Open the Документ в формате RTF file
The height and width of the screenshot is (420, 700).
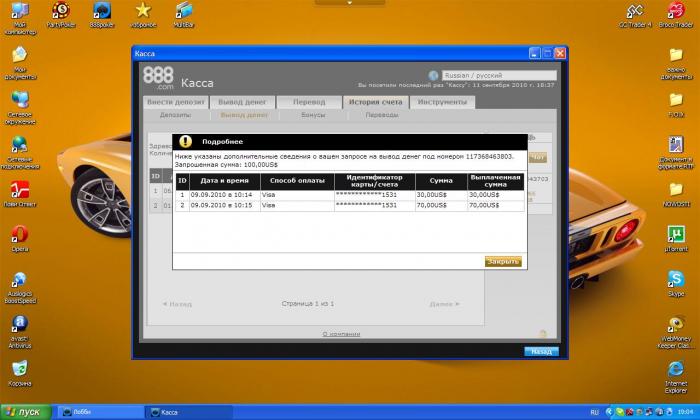click(676, 152)
